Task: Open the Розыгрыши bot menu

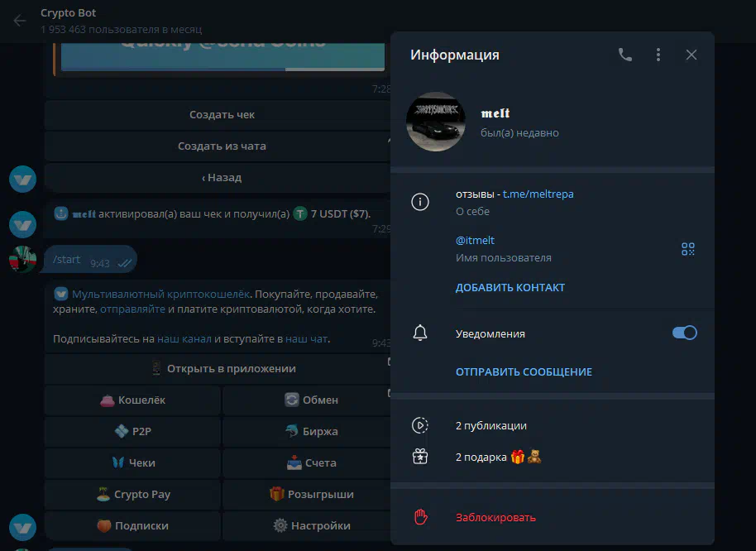Action: [307, 495]
